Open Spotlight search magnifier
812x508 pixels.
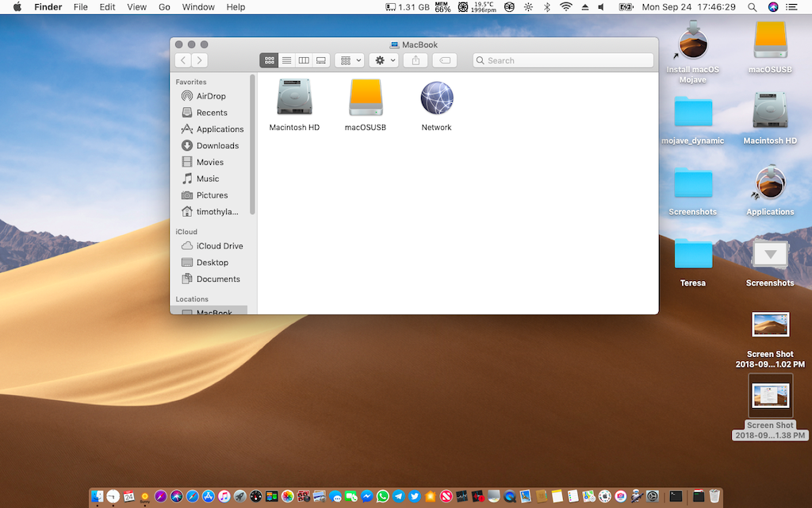(x=752, y=6)
